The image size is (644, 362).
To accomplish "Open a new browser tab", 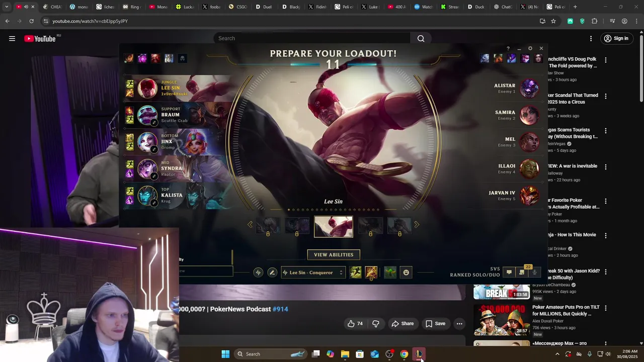I will [x=575, y=7].
